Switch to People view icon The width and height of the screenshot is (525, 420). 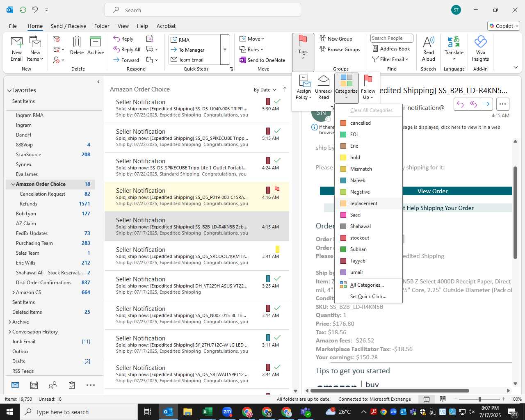coord(52,385)
